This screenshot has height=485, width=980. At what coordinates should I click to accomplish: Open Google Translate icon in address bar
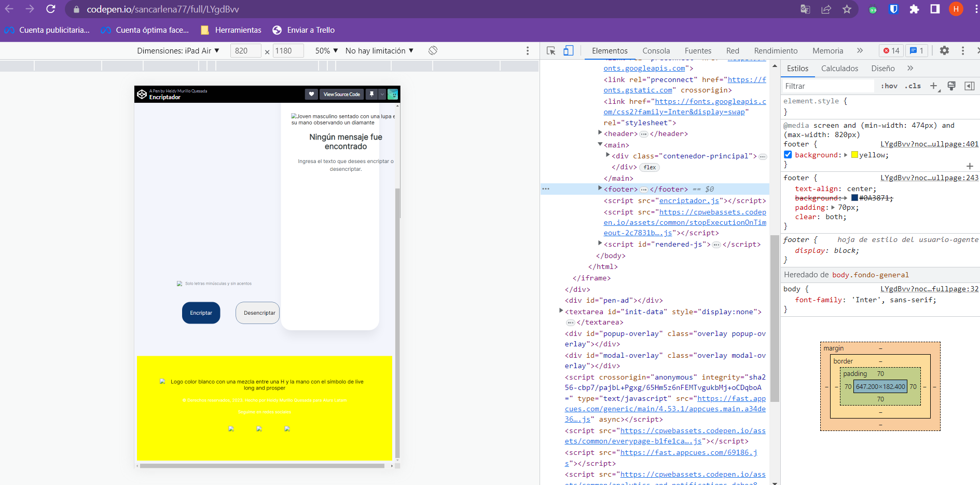(805, 9)
